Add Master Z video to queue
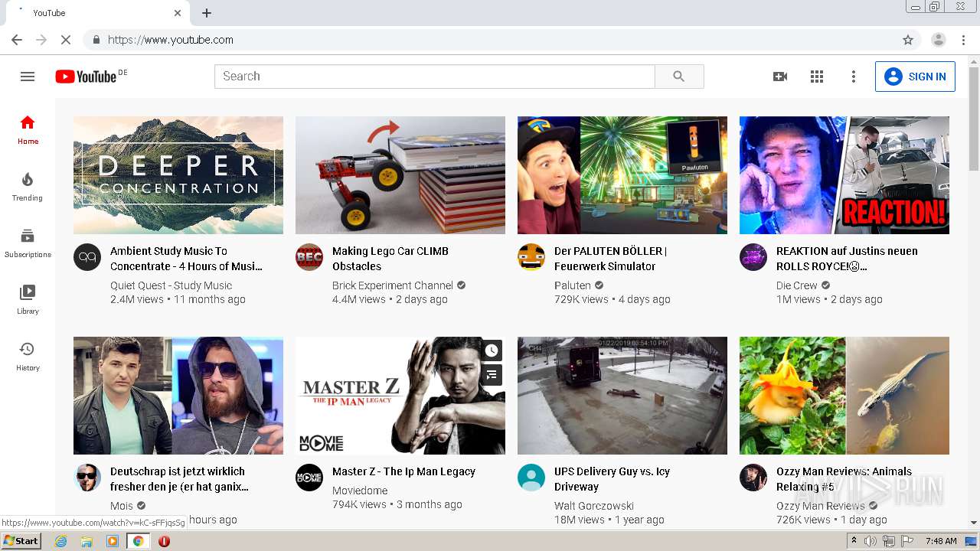Viewport: 980px width, 551px height. click(x=492, y=375)
